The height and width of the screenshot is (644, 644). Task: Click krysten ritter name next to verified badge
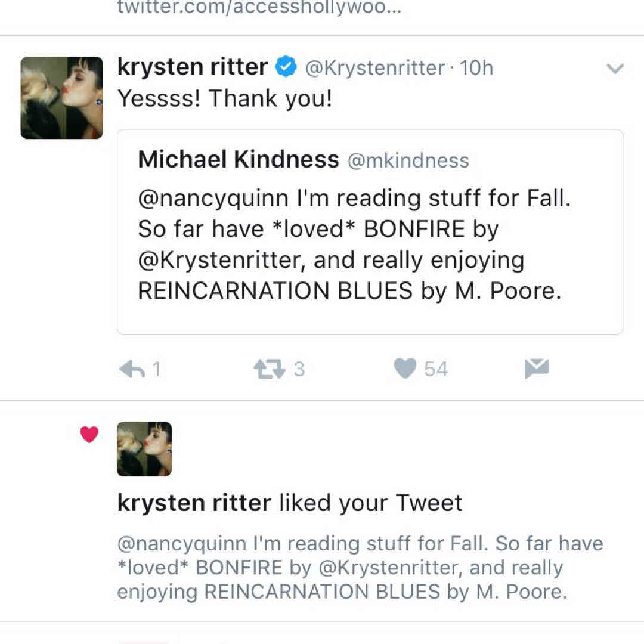point(192,67)
